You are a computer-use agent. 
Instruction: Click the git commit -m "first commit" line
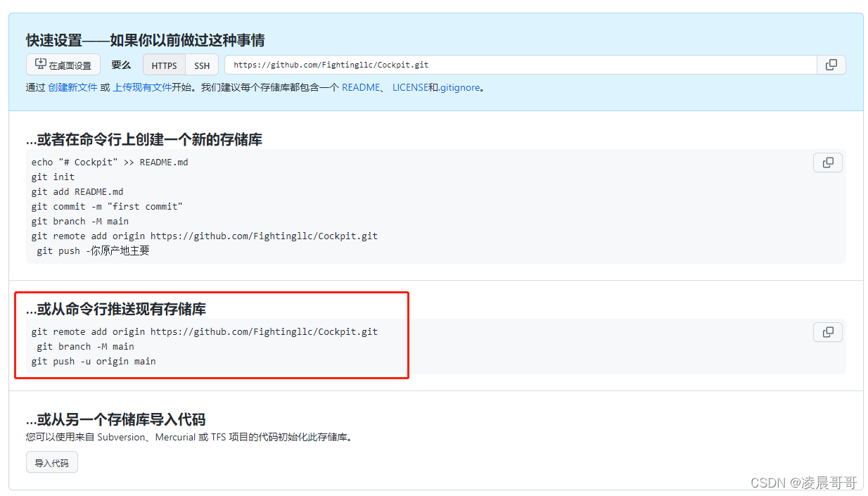tap(107, 206)
